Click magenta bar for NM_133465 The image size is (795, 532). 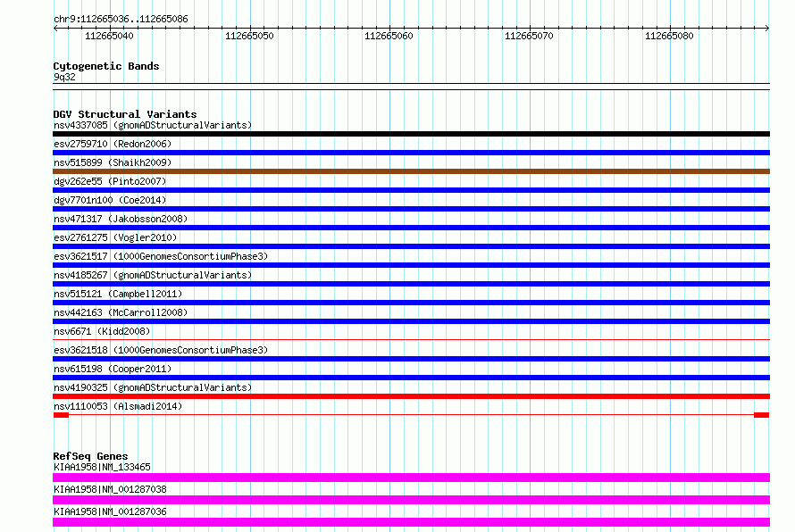411,478
